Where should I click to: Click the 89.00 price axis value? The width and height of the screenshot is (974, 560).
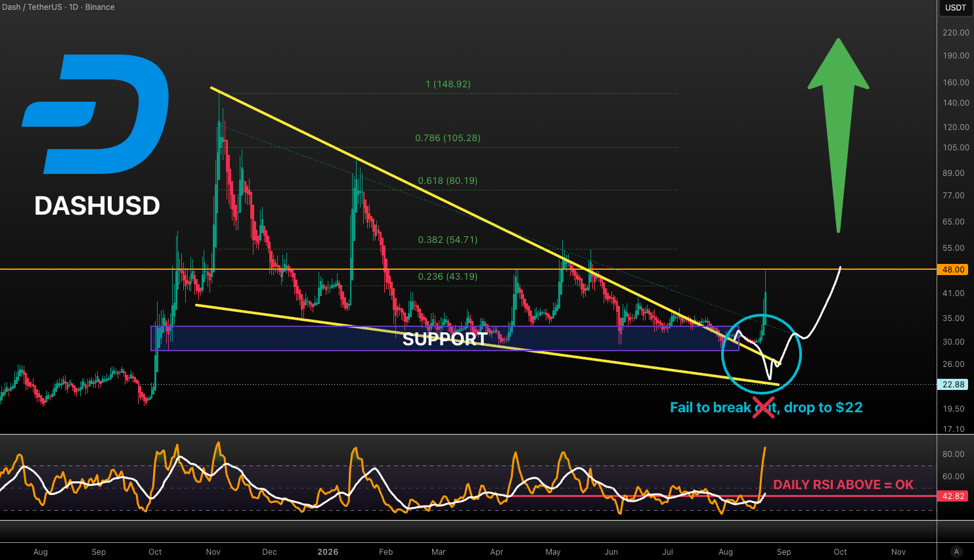point(954,173)
